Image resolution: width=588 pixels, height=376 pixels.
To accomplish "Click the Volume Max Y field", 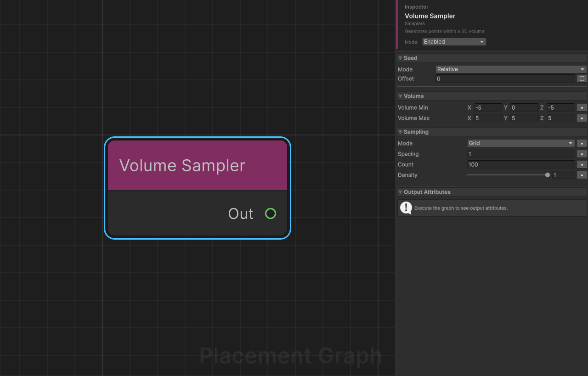I will [x=524, y=118].
